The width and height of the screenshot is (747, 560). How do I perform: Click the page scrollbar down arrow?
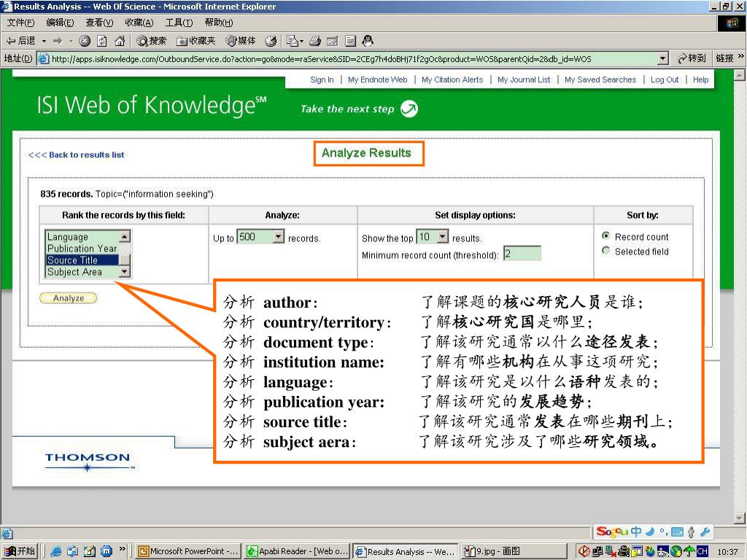click(x=740, y=518)
